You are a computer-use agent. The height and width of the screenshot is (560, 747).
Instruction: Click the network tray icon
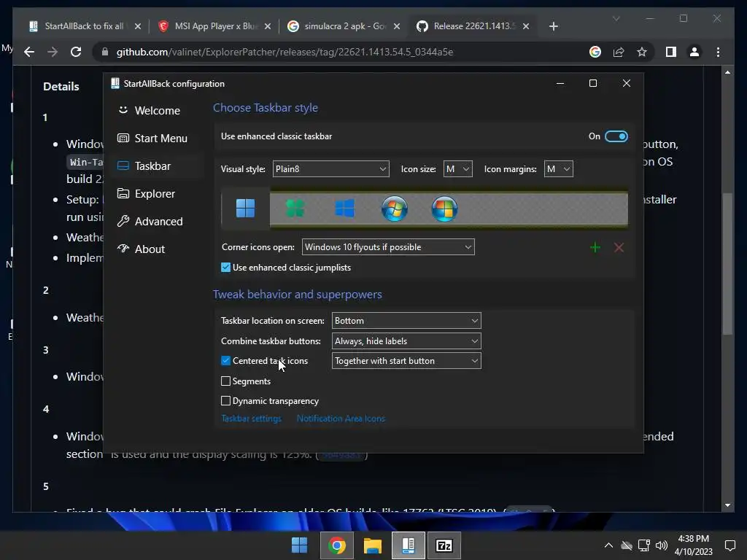[644, 545]
